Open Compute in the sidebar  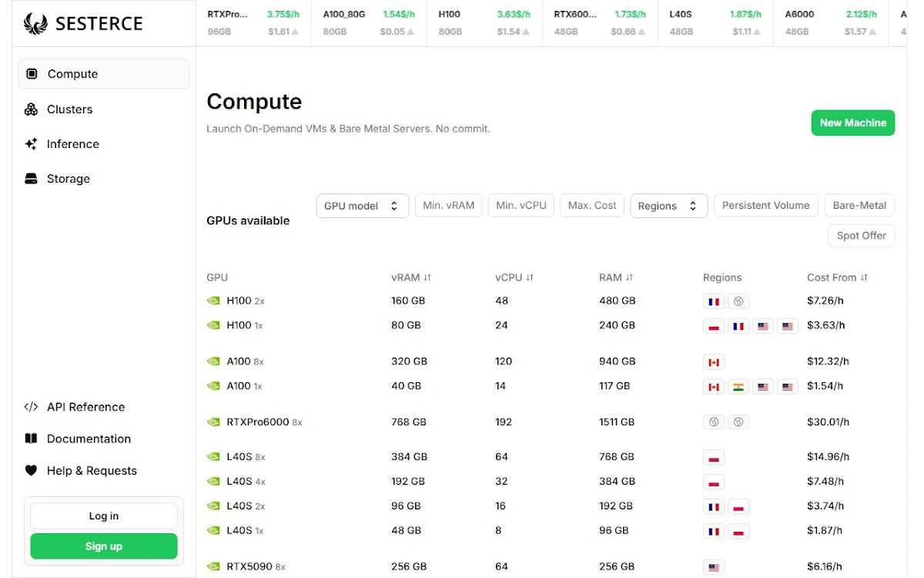pyautogui.click(x=104, y=74)
